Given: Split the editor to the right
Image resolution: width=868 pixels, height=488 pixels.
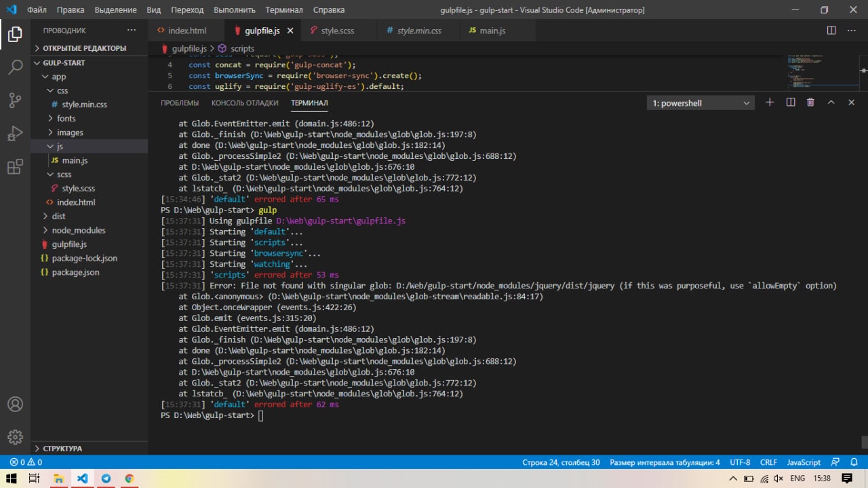Looking at the screenshot, I should pyautogui.click(x=831, y=31).
